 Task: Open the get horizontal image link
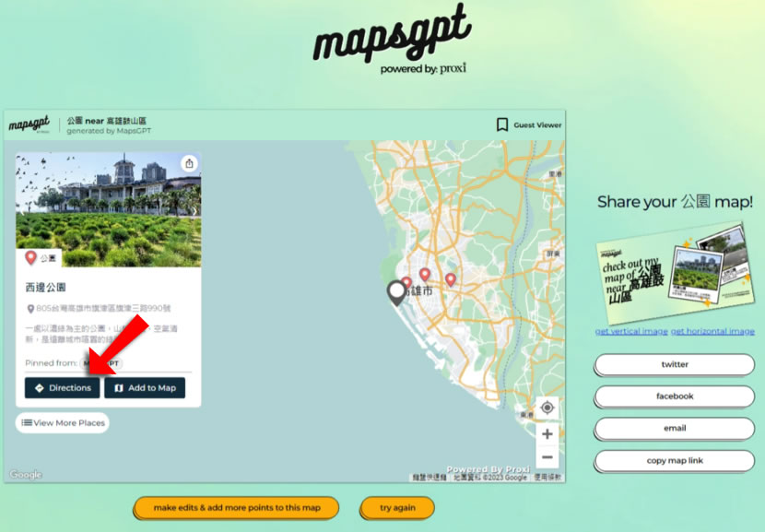click(x=712, y=331)
